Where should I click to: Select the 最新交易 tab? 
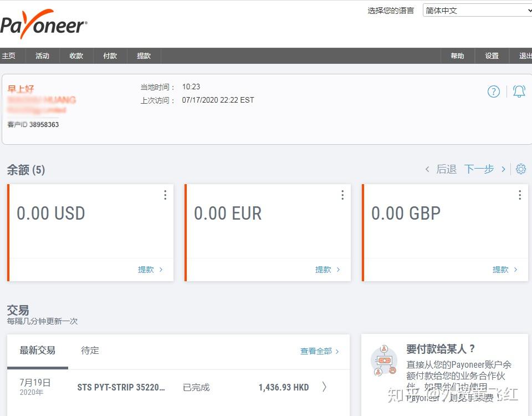pos(37,351)
